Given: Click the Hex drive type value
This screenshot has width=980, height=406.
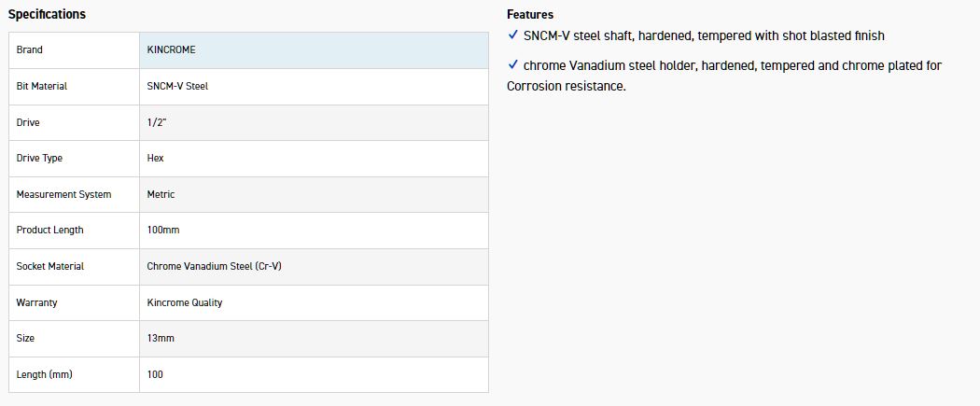Looking at the screenshot, I should (x=155, y=158).
